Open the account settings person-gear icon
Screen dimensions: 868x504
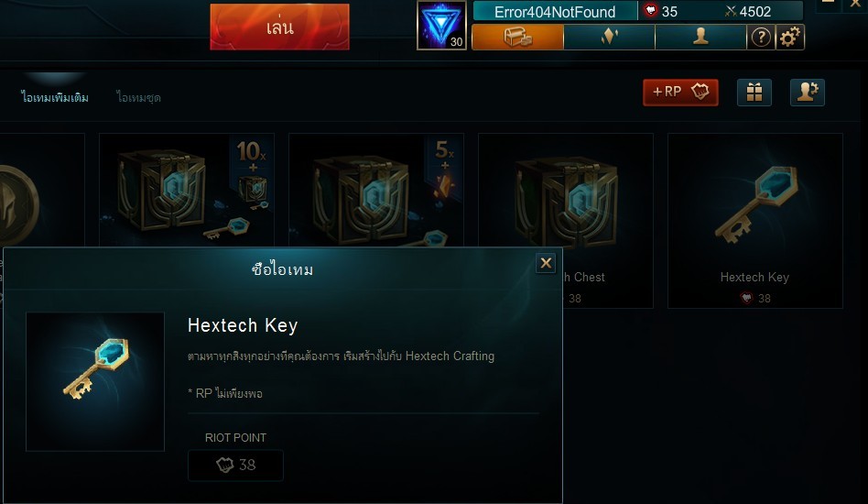(807, 92)
